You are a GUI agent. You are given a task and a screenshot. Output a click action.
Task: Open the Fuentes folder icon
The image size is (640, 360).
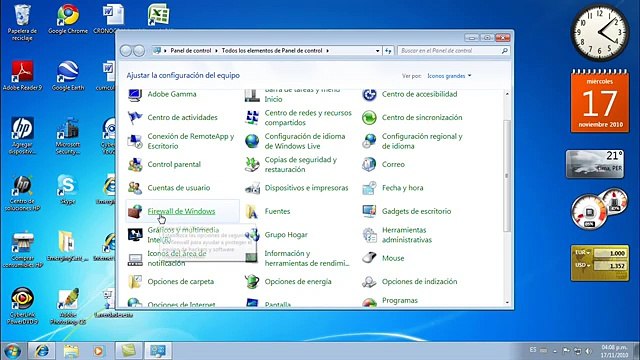click(252, 211)
